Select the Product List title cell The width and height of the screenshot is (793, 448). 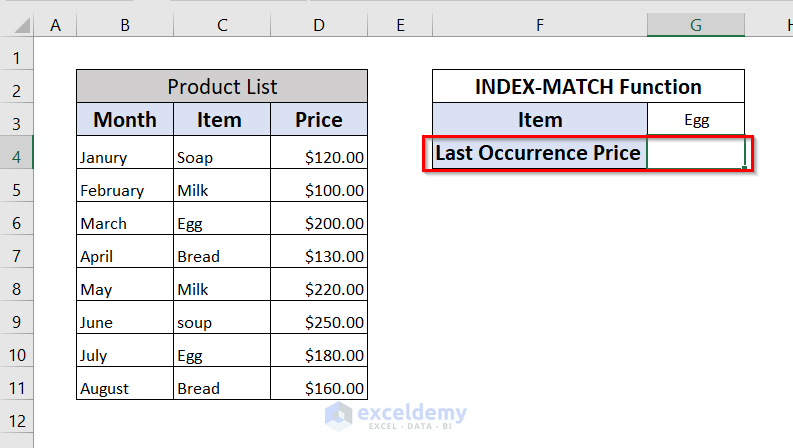point(222,86)
